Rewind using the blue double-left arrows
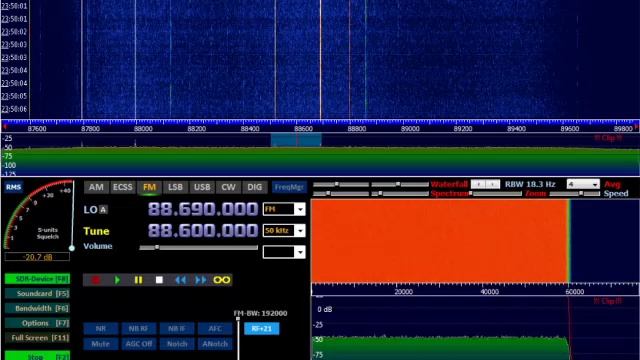 180,280
